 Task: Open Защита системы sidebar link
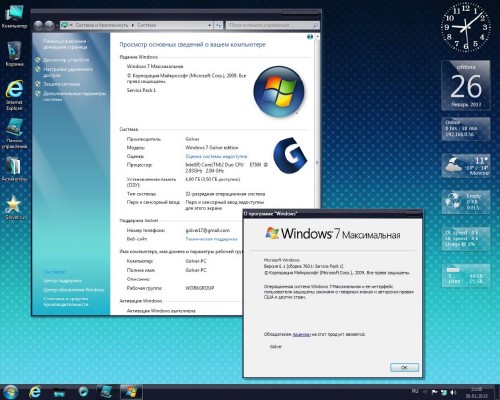point(61,84)
